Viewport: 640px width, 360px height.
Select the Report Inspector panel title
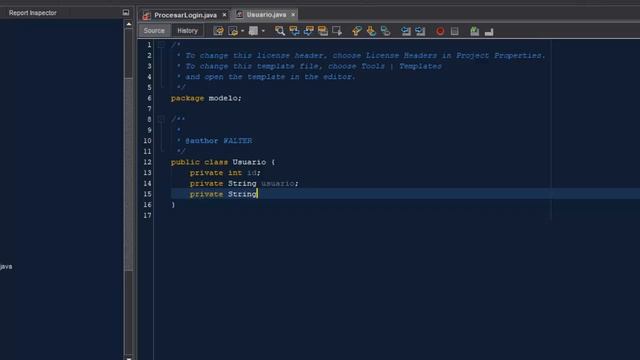click(33, 13)
